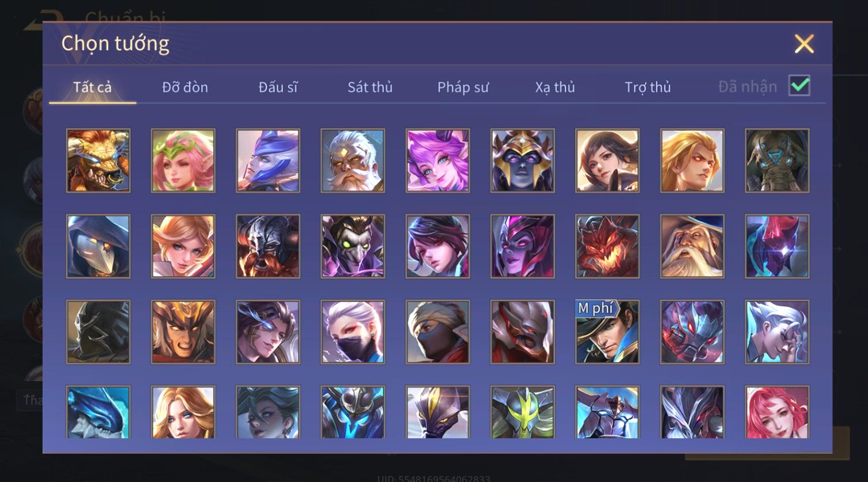Filter heroes by 'Xạ thủ'
The height and width of the screenshot is (482, 868).
click(555, 87)
